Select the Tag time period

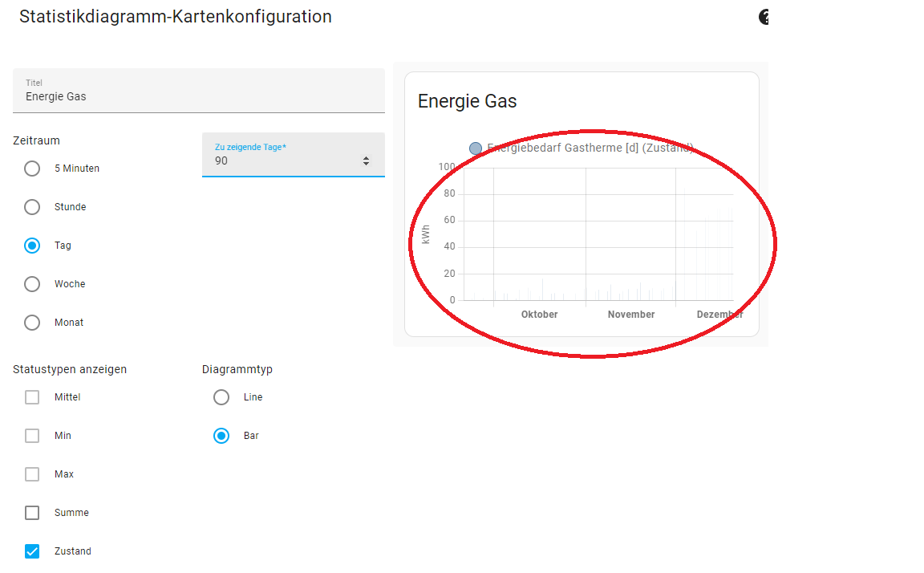click(x=32, y=246)
